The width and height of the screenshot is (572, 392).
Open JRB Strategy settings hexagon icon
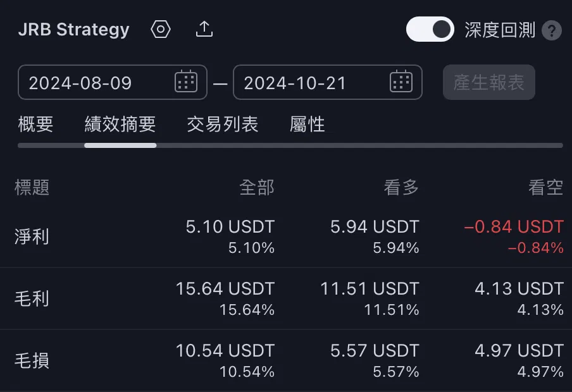click(x=161, y=29)
